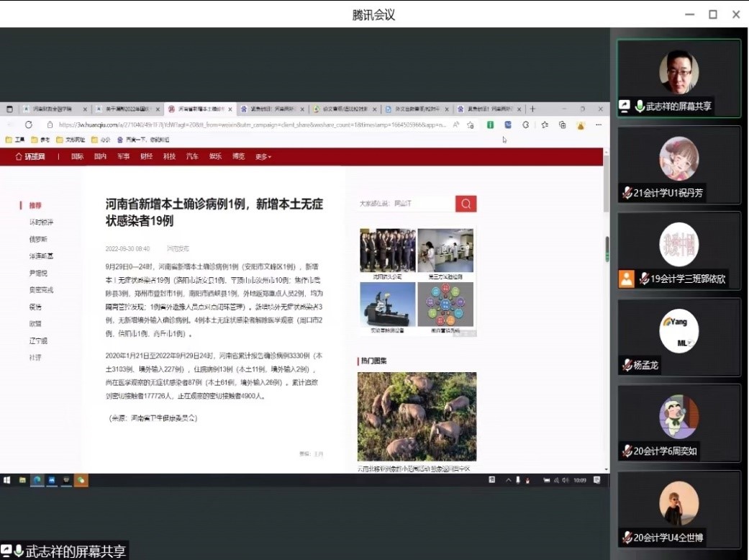Open browser extensions puzzle icon
This screenshot has height=560, width=749.
(526, 125)
